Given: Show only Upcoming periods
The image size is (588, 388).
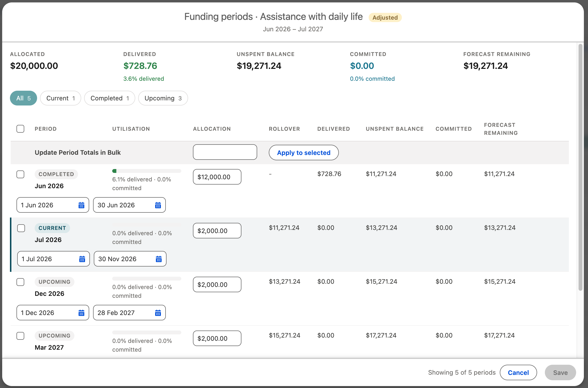Looking at the screenshot, I should (163, 98).
